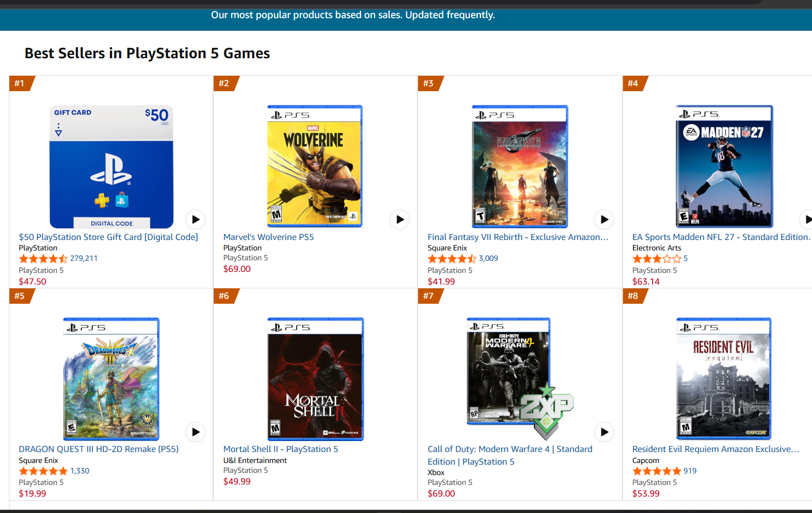The image size is (812, 513).
Task: Play video preview for Dragon Quest III
Action: (x=196, y=432)
